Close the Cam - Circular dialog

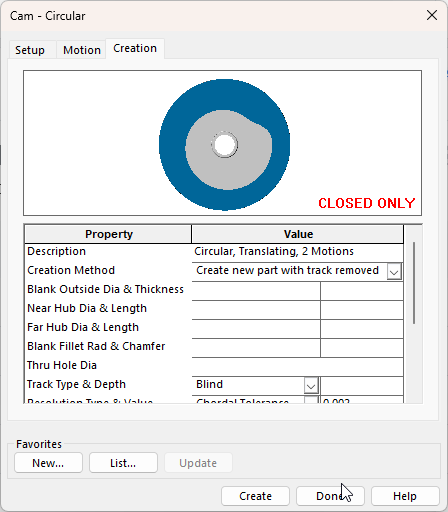tap(432, 15)
